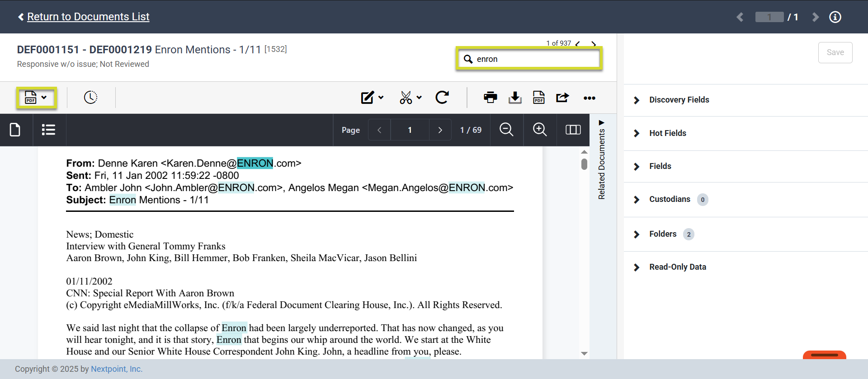
Task: Open the PDF view type dropdown
Action: pos(36,98)
